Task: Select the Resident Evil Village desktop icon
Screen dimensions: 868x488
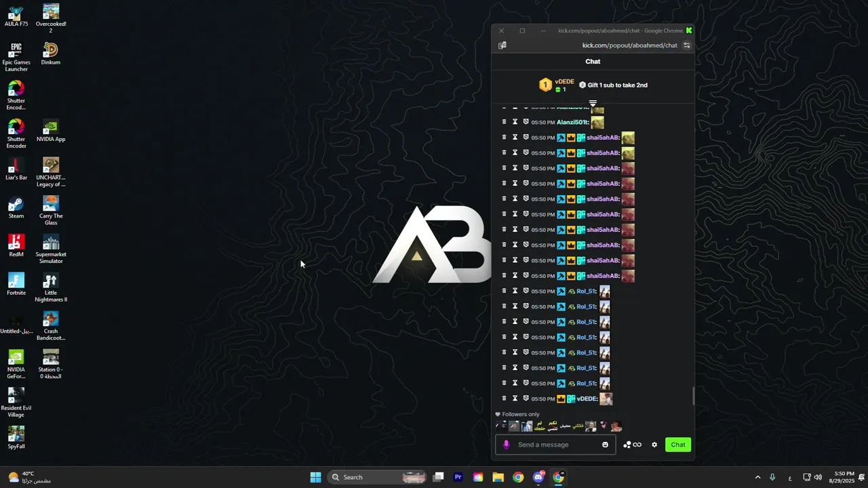Action: [x=16, y=403]
